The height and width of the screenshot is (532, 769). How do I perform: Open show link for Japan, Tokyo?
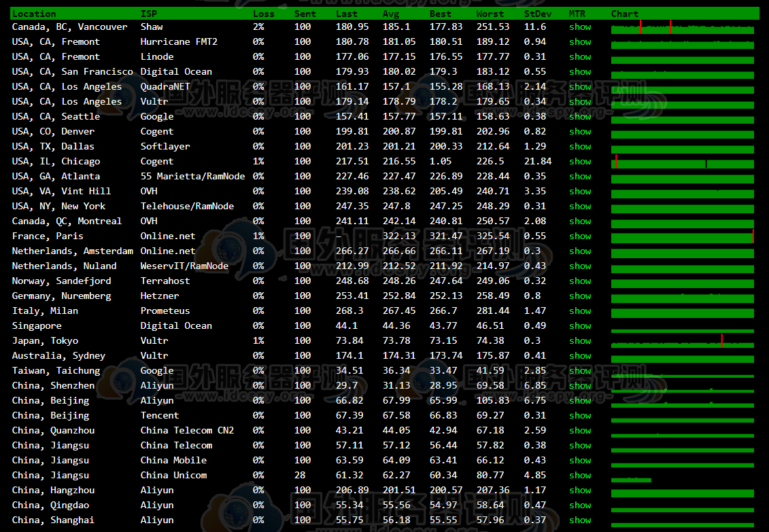click(580, 341)
